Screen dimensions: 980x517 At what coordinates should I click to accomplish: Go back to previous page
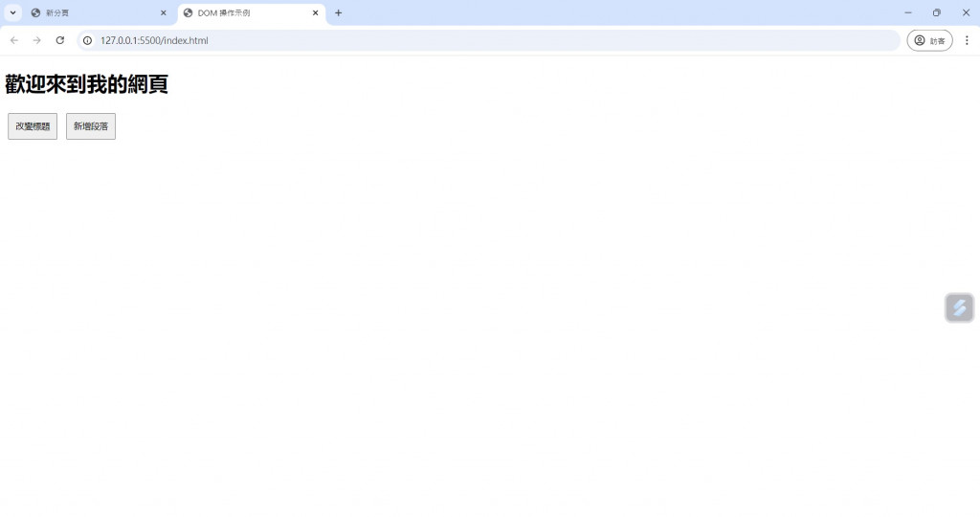[14, 40]
